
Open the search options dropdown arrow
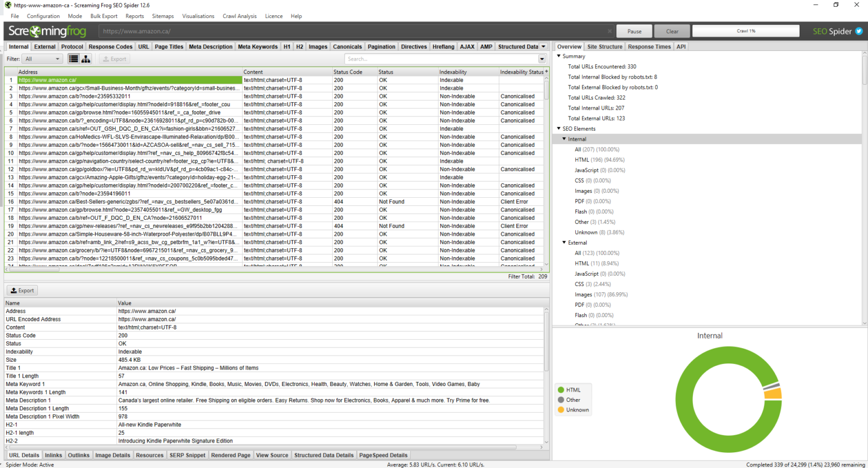(542, 59)
